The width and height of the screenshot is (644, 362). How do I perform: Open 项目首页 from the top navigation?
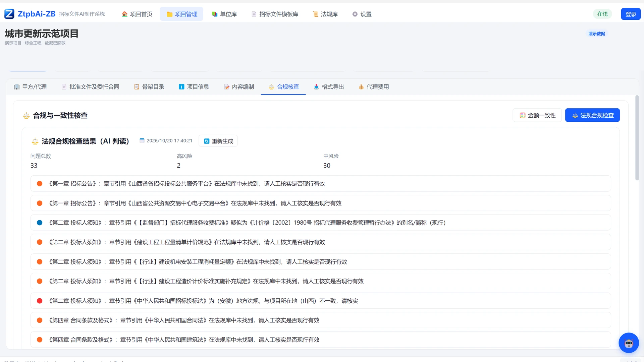(137, 14)
